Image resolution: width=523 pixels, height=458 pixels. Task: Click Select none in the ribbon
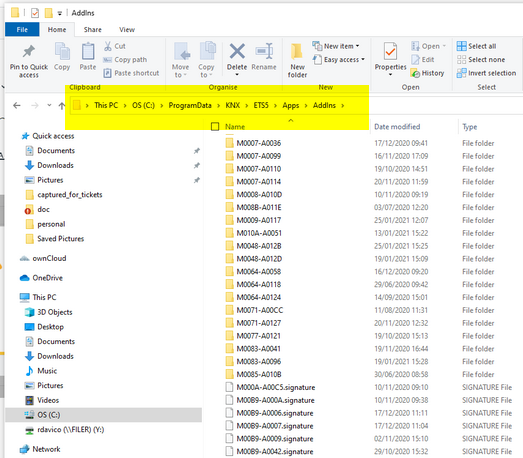pos(481,60)
